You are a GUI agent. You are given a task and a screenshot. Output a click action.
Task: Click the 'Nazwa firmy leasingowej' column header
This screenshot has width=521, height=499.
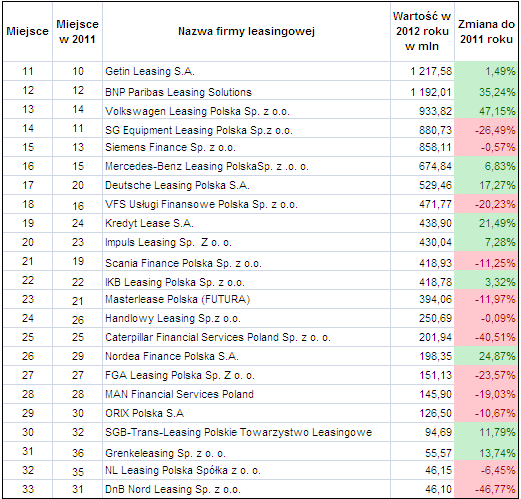tap(246, 31)
